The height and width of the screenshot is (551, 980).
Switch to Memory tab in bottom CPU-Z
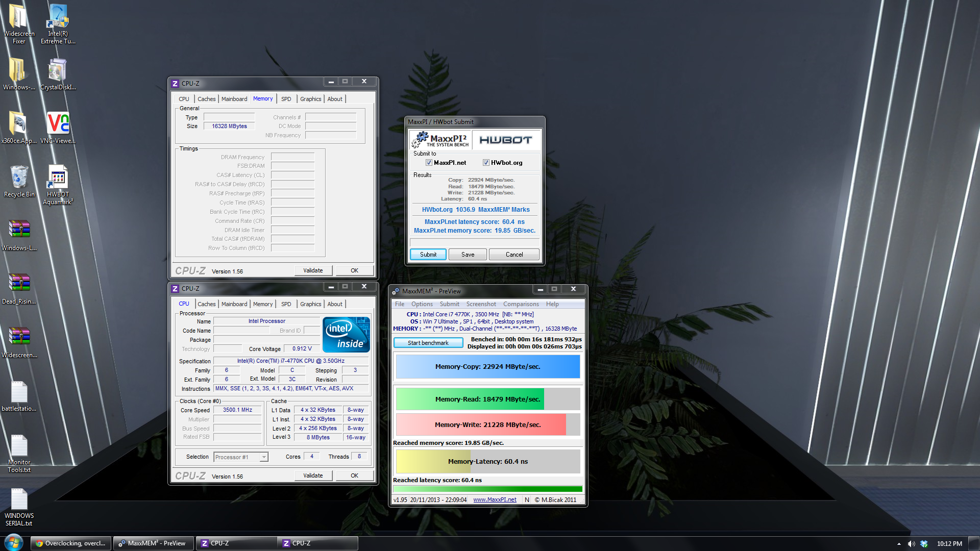click(x=263, y=304)
